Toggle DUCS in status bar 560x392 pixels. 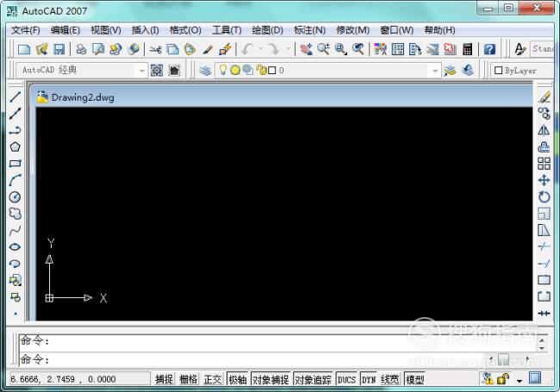(346, 379)
